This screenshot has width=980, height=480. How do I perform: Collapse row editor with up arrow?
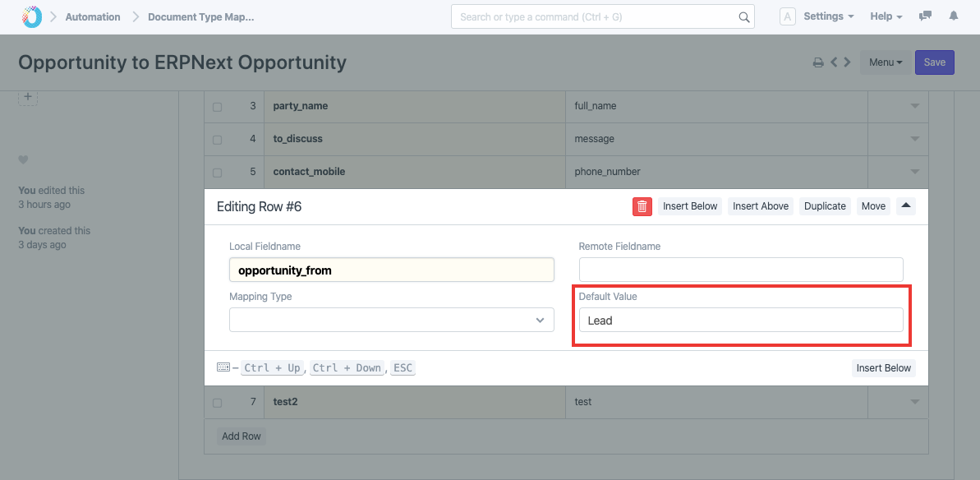point(906,206)
